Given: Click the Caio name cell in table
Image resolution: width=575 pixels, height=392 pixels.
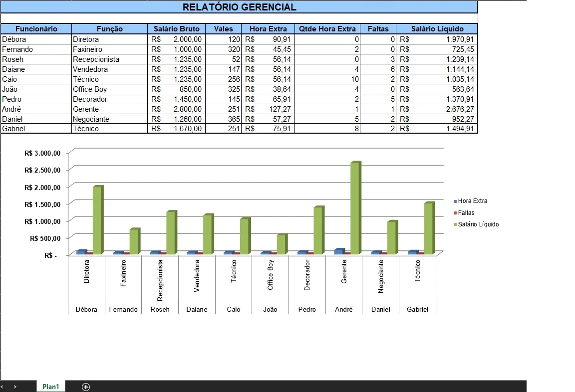Looking at the screenshot, I should pyautogui.click(x=36, y=79).
